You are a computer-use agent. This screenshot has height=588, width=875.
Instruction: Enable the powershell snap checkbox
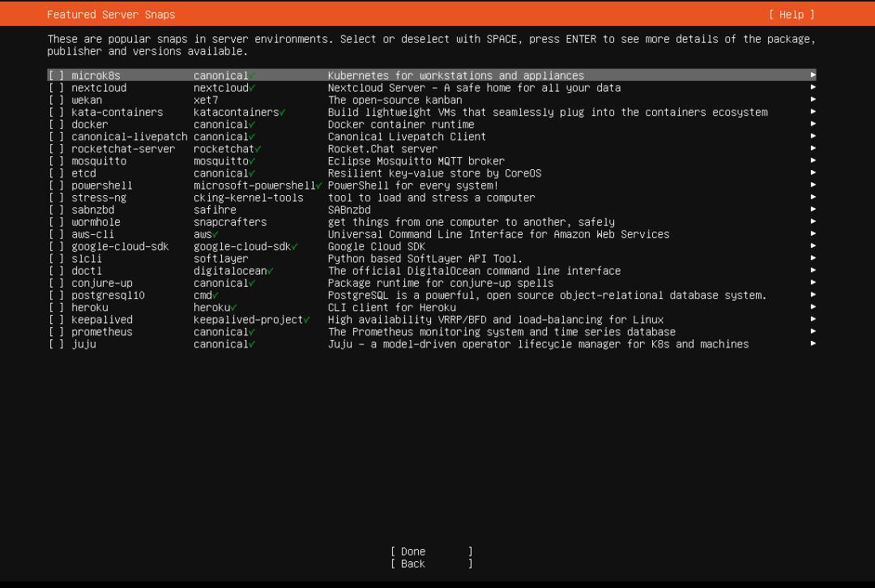point(56,185)
